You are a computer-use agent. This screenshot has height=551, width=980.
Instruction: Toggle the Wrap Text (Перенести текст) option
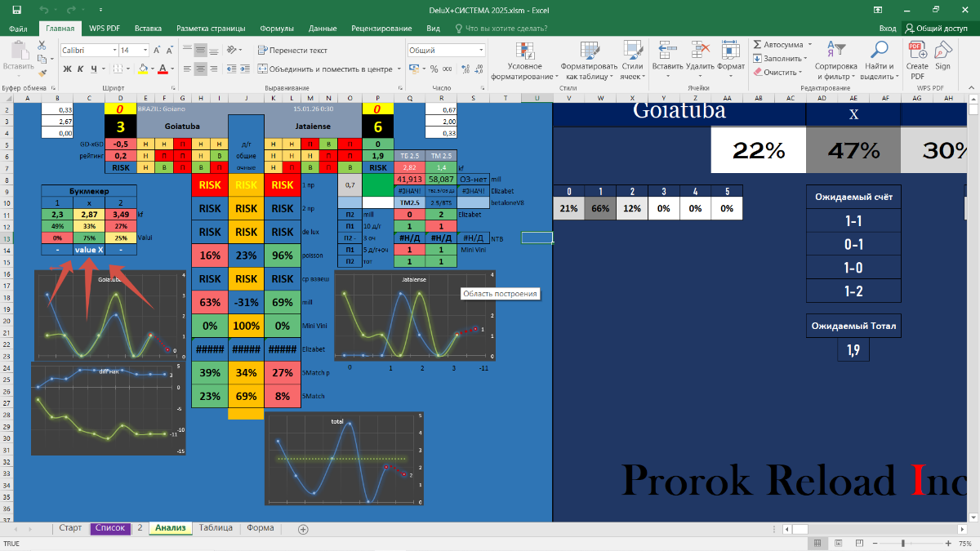pos(292,50)
